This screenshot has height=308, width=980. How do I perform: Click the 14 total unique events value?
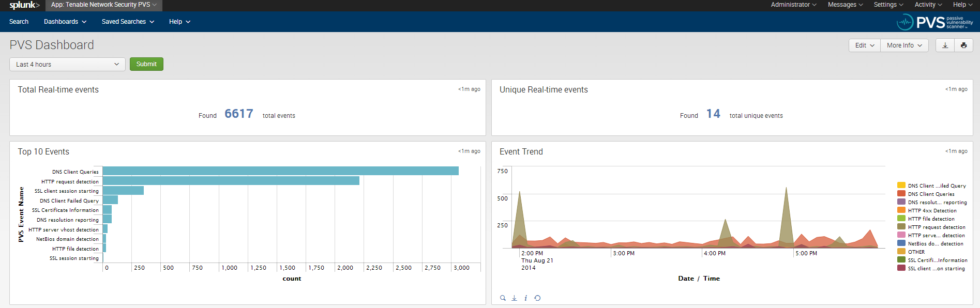click(713, 114)
